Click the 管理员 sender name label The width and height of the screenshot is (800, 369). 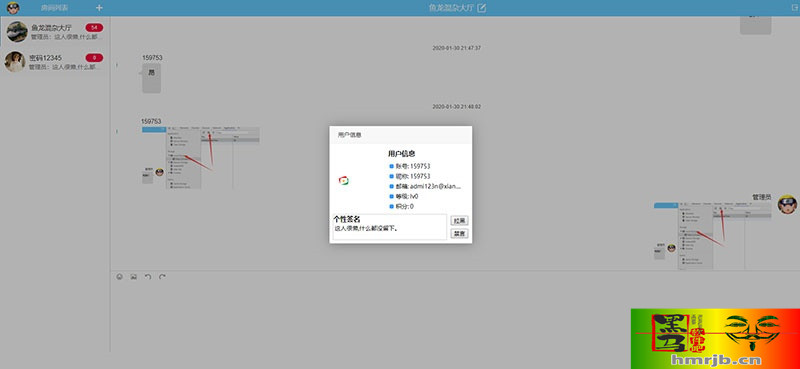[x=762, y=196]
